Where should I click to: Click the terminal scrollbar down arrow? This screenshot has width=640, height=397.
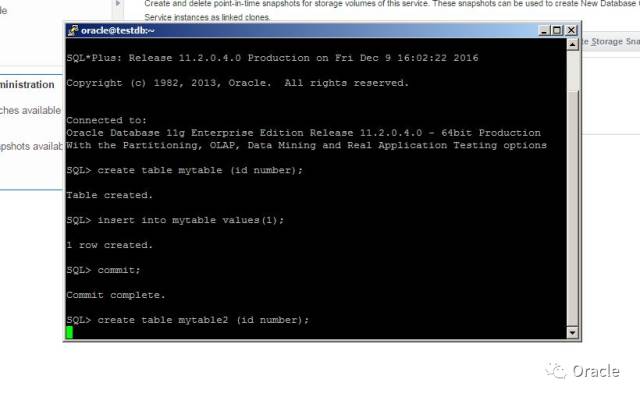[x=572, y=333]
